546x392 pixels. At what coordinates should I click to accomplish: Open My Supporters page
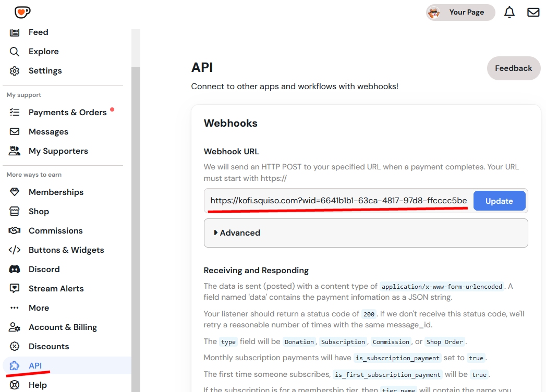(58, 151)
